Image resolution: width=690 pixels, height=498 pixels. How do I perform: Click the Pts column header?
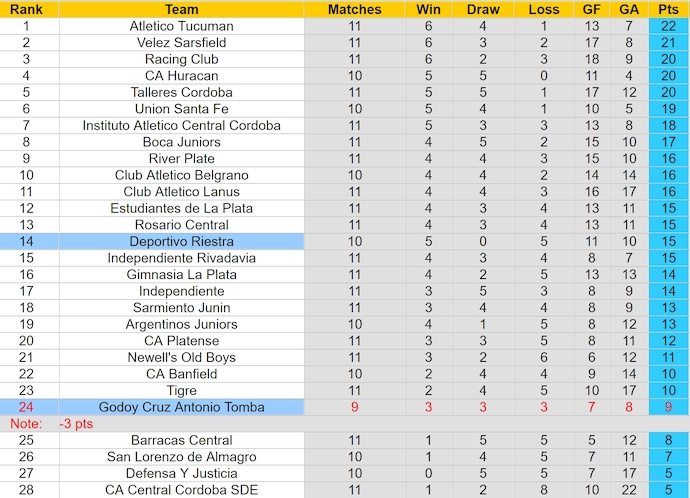668,9
